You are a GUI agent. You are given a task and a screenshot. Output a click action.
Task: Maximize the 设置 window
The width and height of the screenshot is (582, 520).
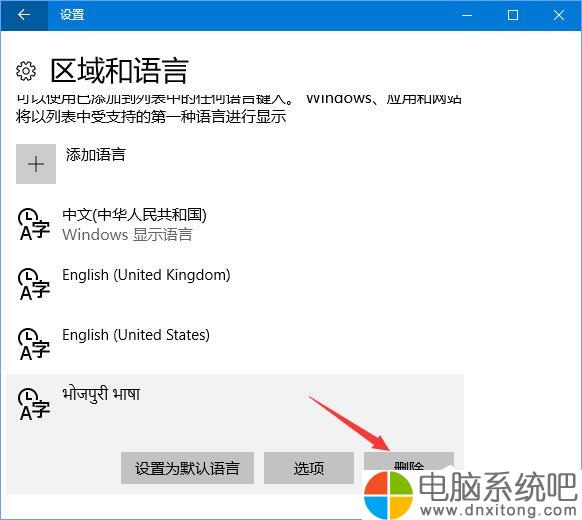tap(513, 15)
